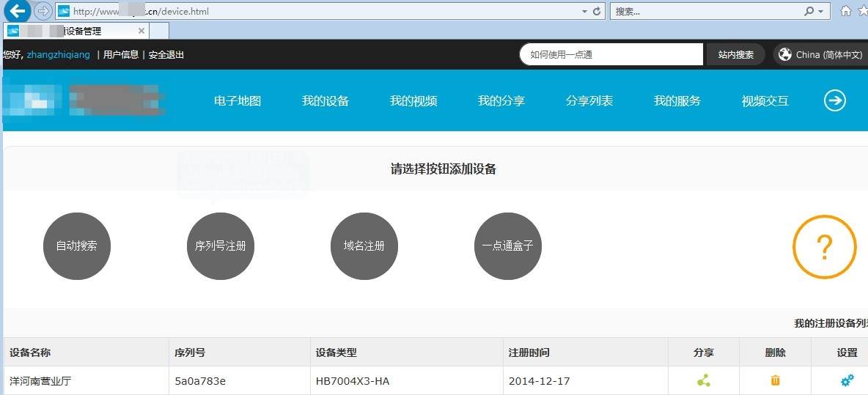
Task: Expand the search provider dropdown arrow
Action: (820, 11)
